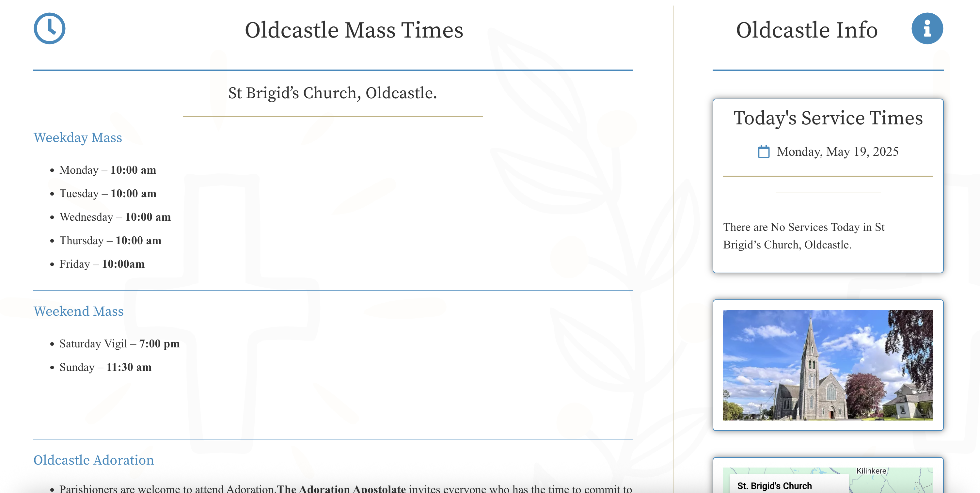This screenshot has height=493, width=980.
Task: Open the Weekend Mass section heading
Action: (79, 311)
